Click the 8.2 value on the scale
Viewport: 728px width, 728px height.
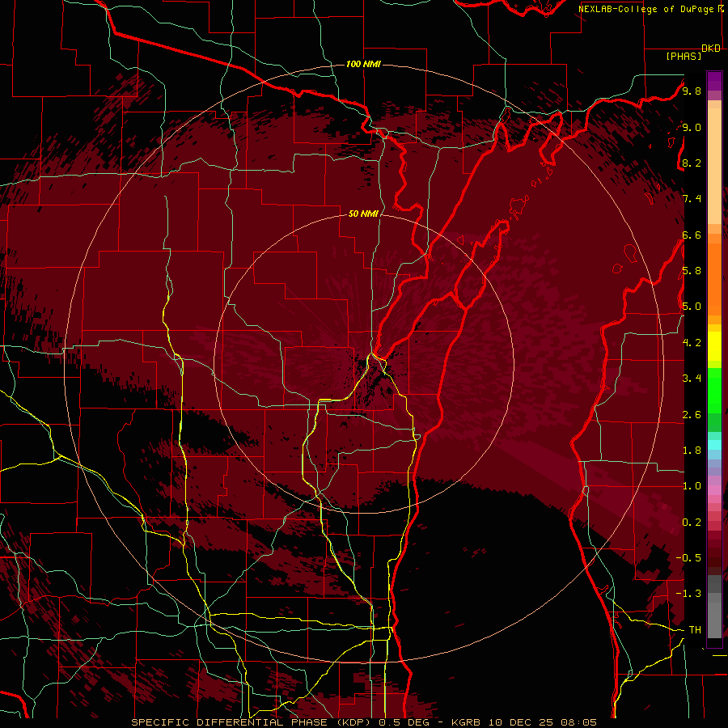692,163
